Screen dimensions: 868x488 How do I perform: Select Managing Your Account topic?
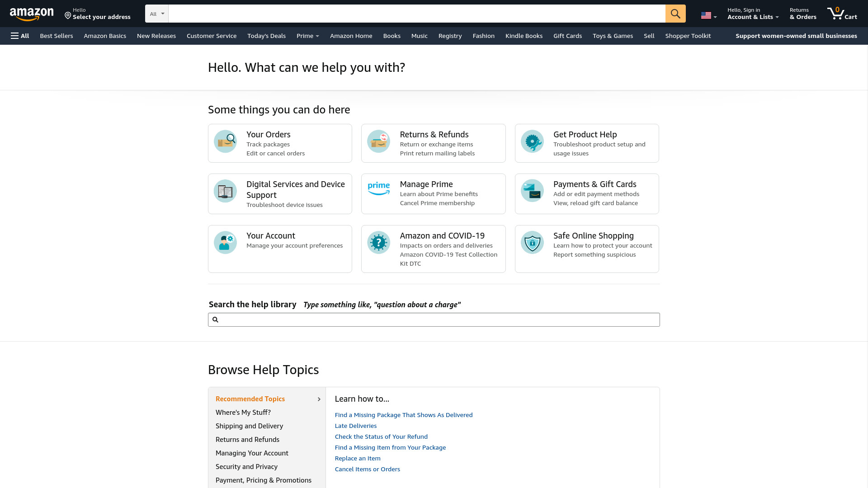click(252, 453)
